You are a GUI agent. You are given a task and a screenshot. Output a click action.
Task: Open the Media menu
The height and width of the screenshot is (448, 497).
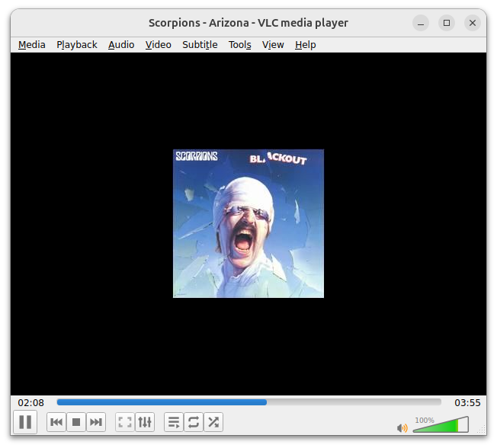[x=32, y=45]
